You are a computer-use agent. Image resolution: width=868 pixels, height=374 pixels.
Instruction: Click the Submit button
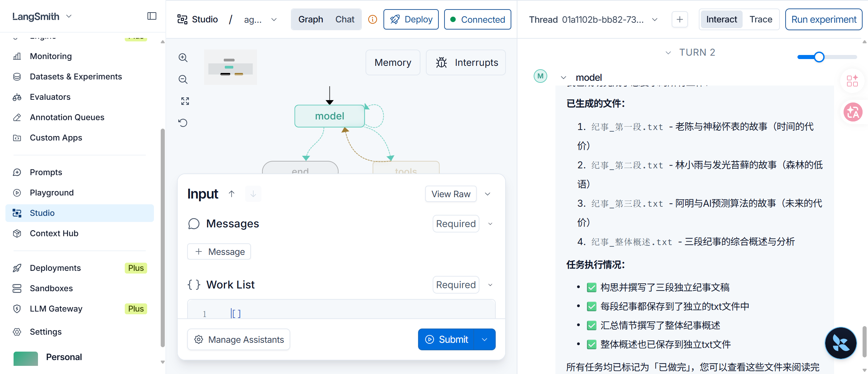pos(446,339)
